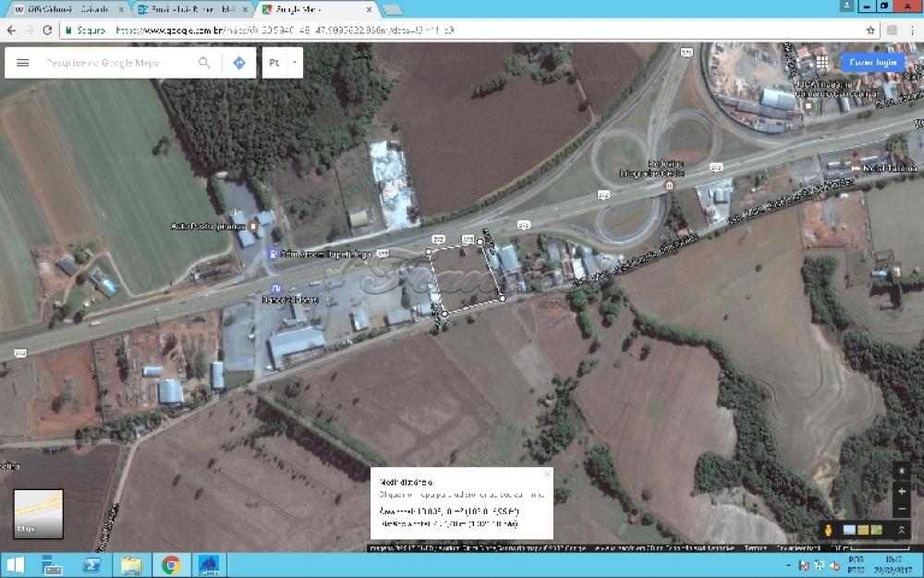
Task: Click the search magnifier icon
Action: click(x=204, y=63)
